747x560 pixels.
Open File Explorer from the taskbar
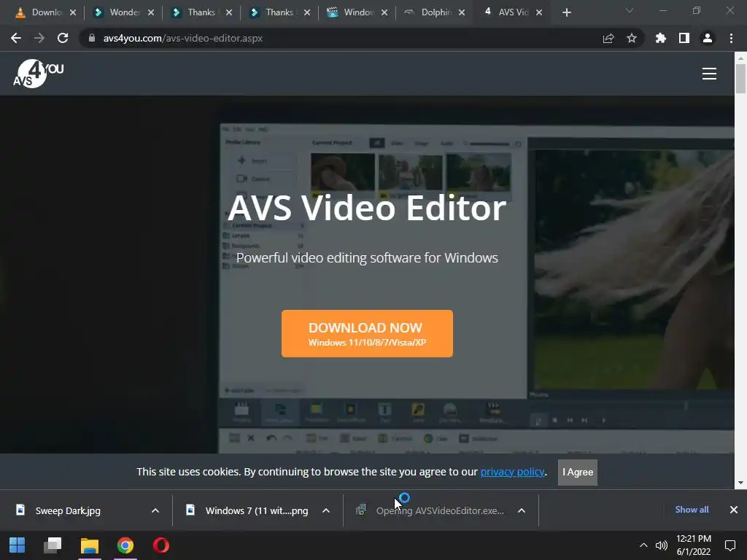(89, 545)
